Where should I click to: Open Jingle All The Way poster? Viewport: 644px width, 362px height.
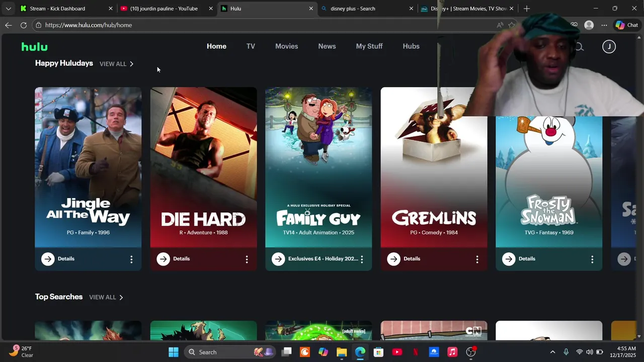(x=88, y=168)
